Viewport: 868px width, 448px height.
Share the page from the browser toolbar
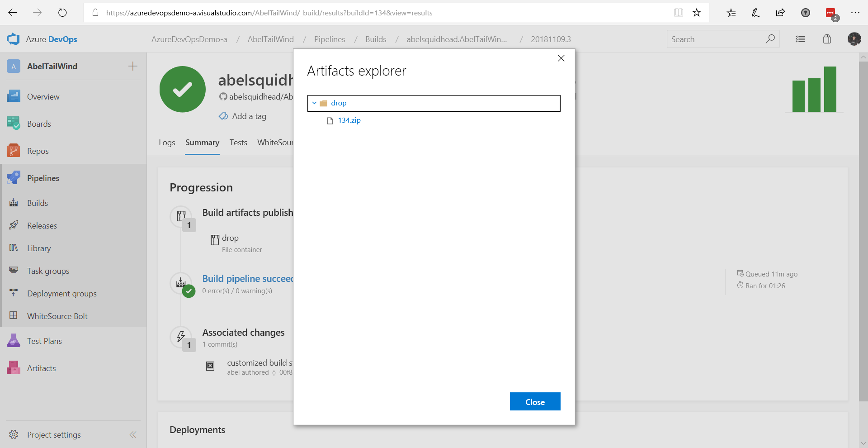tap(780, 13)
